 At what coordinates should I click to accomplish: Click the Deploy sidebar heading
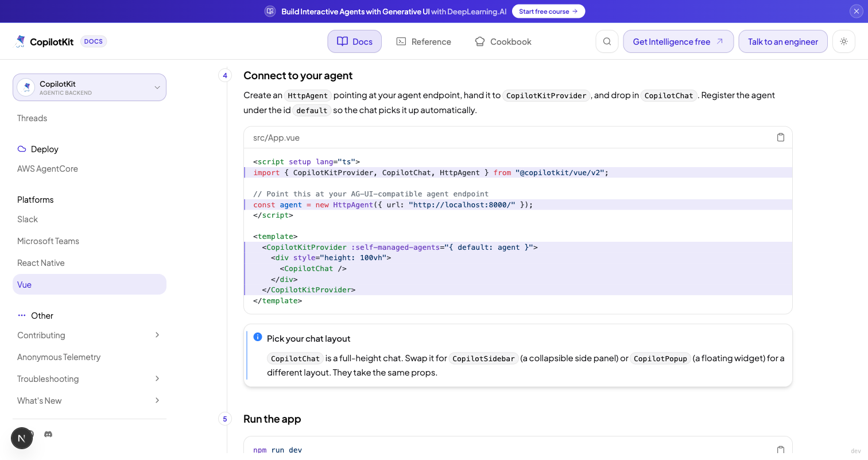(45, 149)
